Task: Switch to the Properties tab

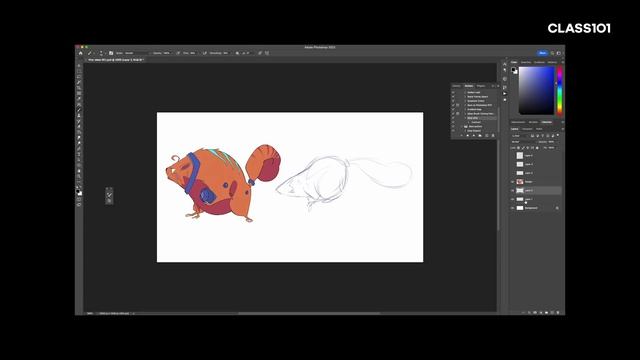Action: (481, 86)
